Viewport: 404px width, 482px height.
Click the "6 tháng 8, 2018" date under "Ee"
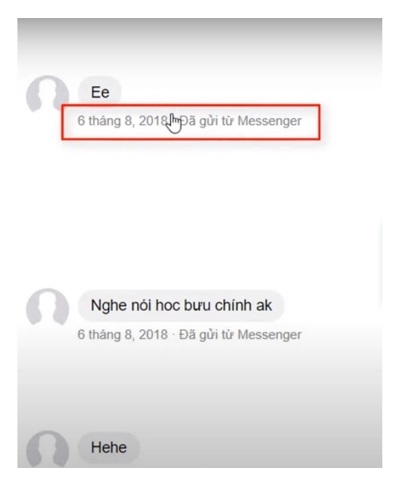pyautogui.click(x=122, y=121)
